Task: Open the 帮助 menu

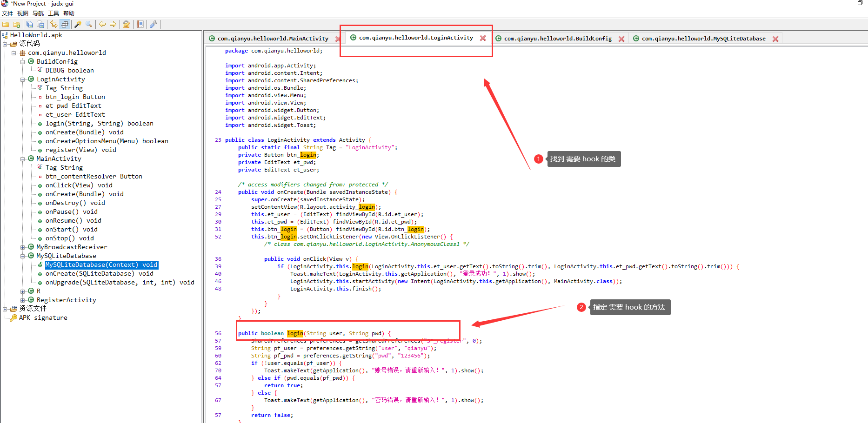Action: (x=68, y=13)
